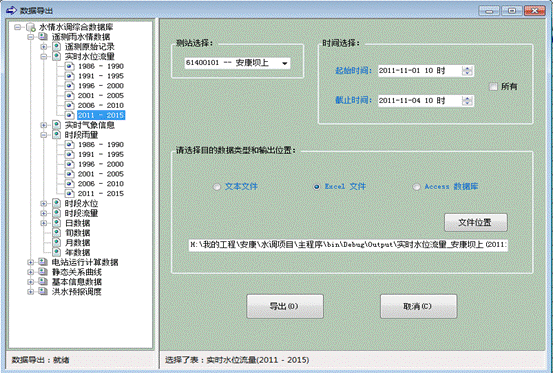Click the icon beside 遥测原始记录
Viewport: 553px width, 373px height.
[x=56, y=47]
